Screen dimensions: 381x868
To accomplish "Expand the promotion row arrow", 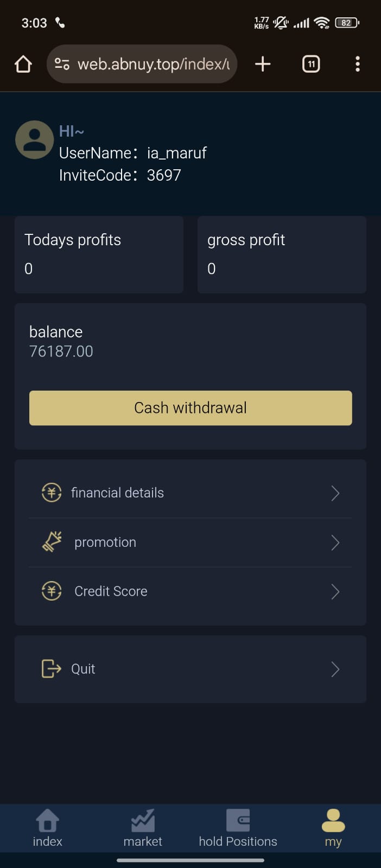I will [335, 542].
